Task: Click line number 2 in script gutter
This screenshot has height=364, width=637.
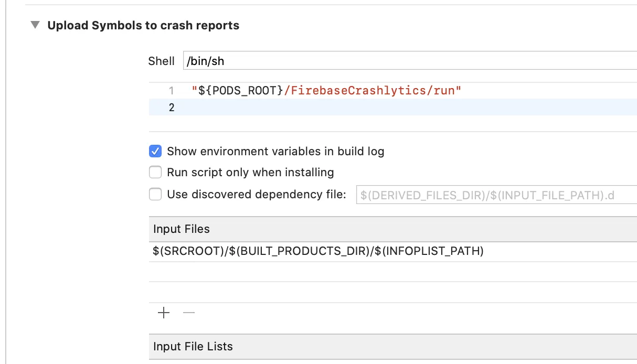Action: [x=171, y=108]
